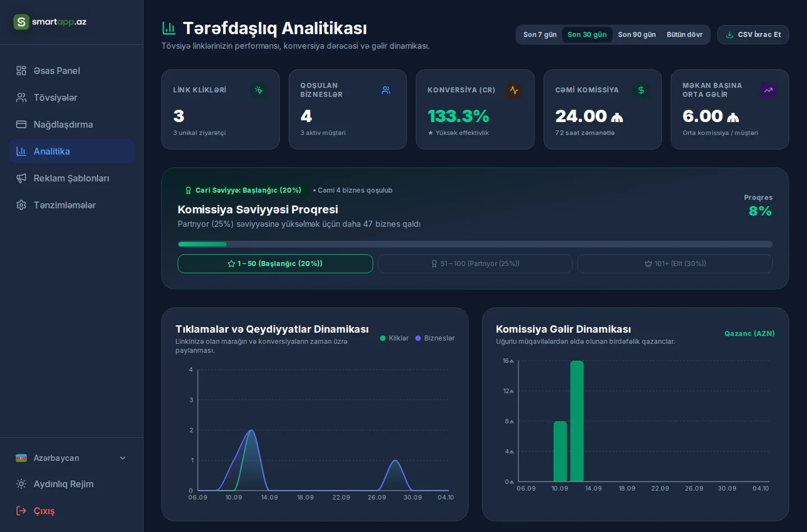Image resolution: width=807 pixels, height=532 pixels.
Task: Open Nağdlaşdırma page from sidebar
Action: (71, 124)
